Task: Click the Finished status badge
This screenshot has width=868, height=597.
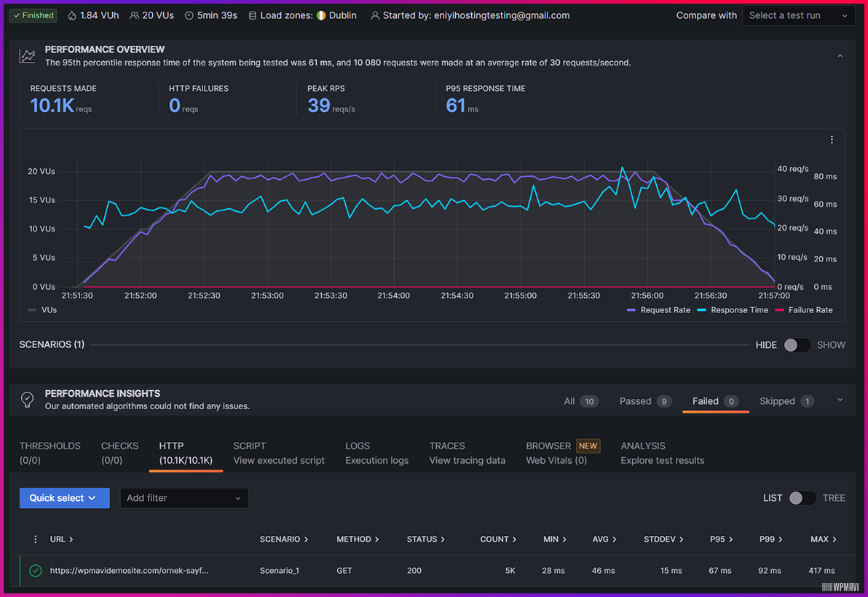Action: pyautogui.click(x=33, y=15)
